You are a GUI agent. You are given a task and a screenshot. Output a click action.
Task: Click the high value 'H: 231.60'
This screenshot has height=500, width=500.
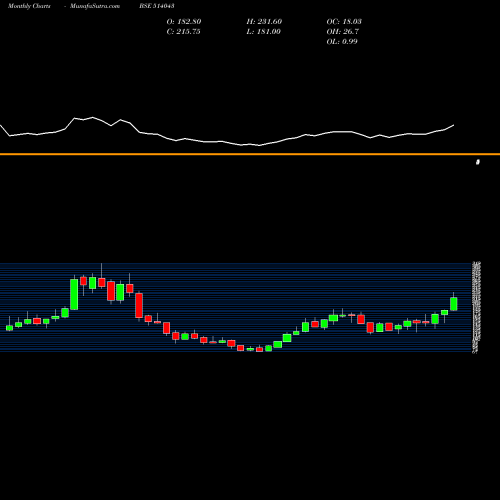coord(264,22)
